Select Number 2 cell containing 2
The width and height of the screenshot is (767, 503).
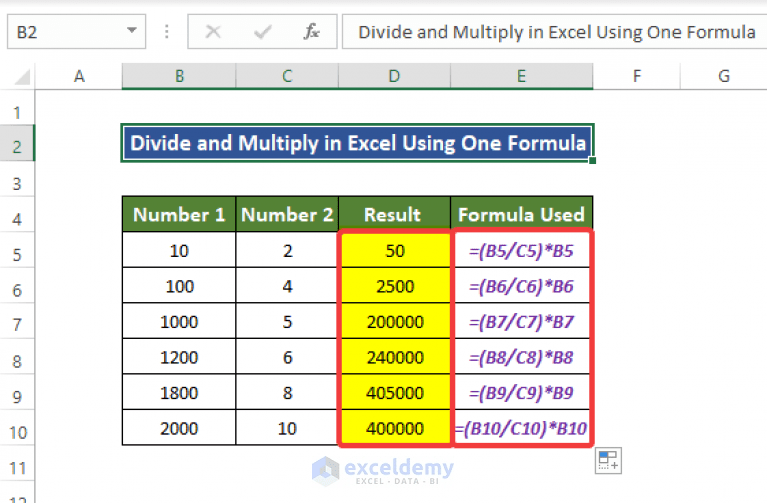287,250
